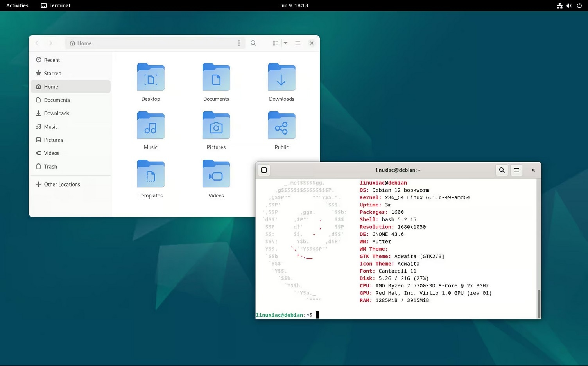Open the Templates folder icon
The height and width of the screenshot is (366, 588).
click(x=151, y=174)
